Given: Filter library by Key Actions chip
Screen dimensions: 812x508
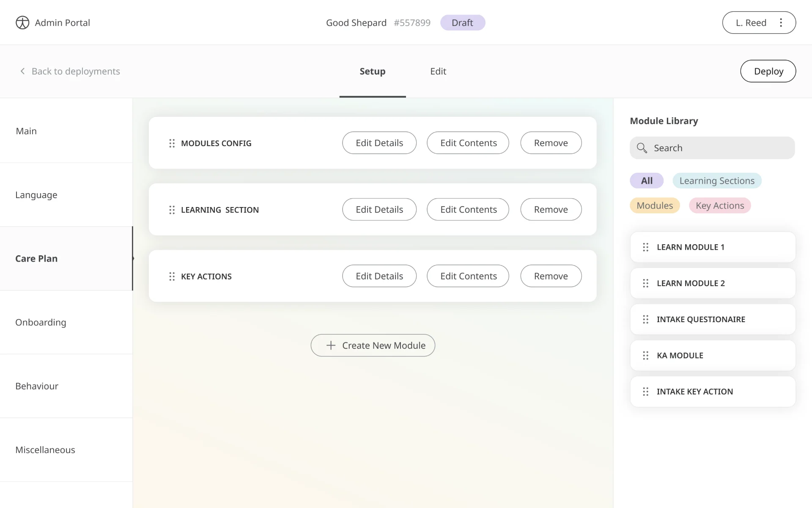Looking at the screenshot, I should coord(720,205).
